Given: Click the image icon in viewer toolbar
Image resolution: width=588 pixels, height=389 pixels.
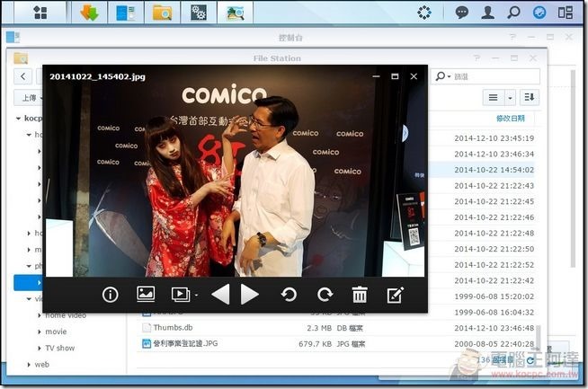Looking at the screenshot, I should (x=146, y=294).
